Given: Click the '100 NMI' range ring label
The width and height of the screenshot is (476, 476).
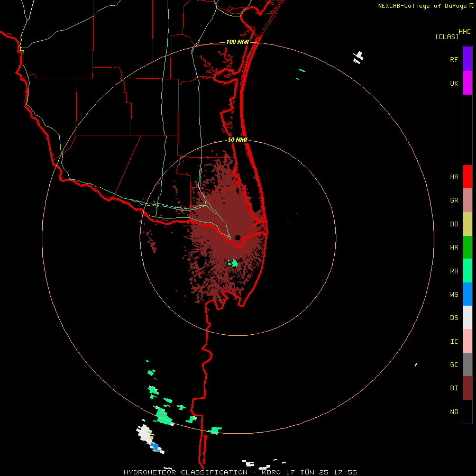Looking at the screenshot, I should (237, 42).
